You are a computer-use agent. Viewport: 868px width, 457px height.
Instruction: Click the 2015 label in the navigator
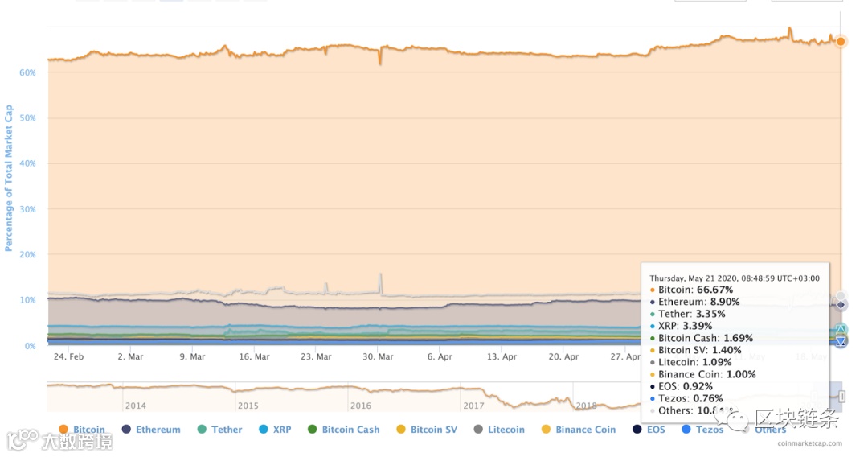coord(248,406)
